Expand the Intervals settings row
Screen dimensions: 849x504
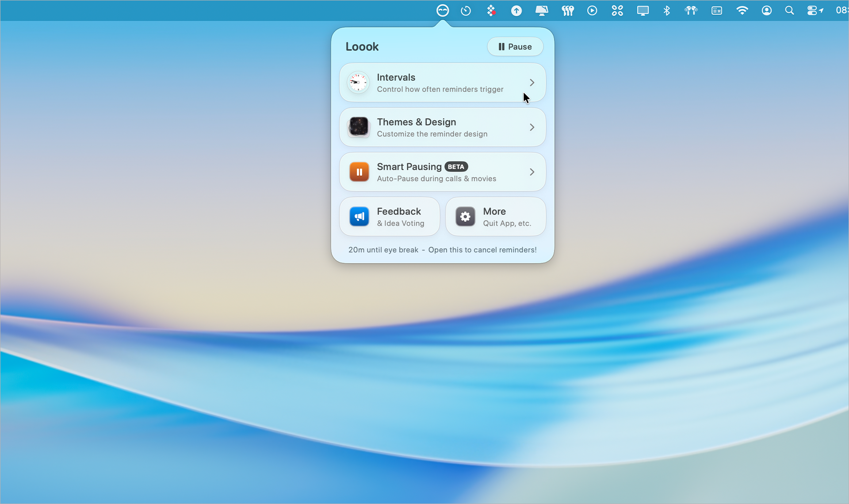(532, 82)
